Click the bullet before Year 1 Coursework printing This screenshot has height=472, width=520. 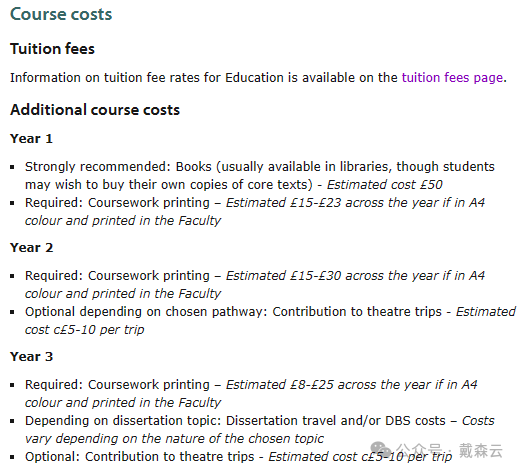(x=12, y=203)
